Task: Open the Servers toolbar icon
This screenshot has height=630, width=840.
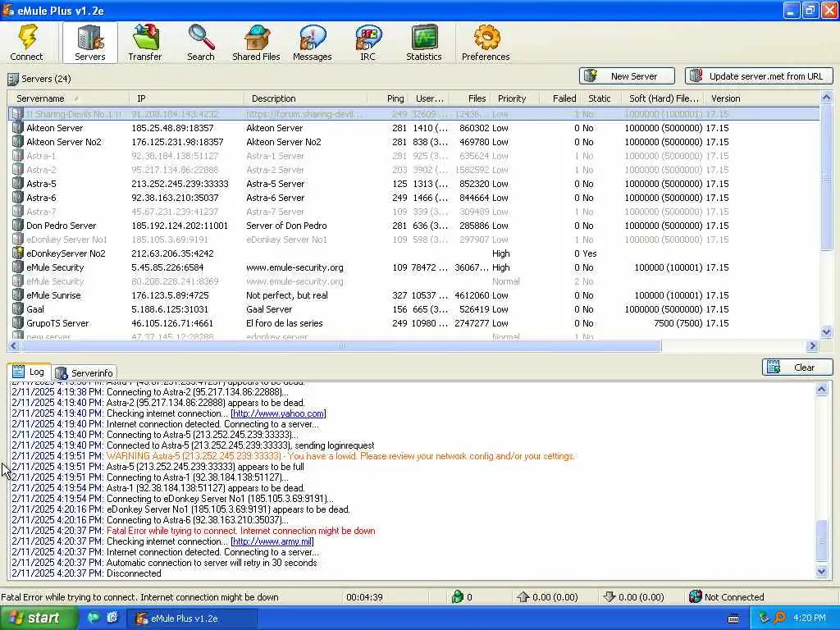Action: [89, 38]
